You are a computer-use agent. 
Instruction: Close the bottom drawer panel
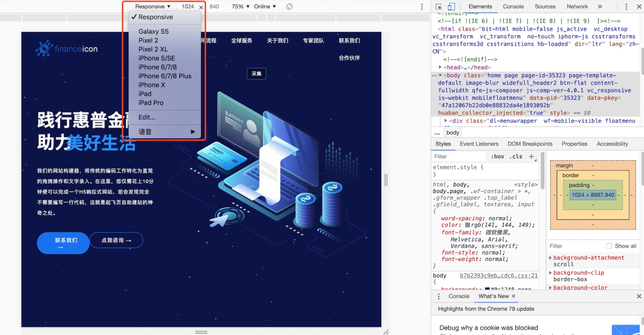pyautogui.click(x=639, y=296)
